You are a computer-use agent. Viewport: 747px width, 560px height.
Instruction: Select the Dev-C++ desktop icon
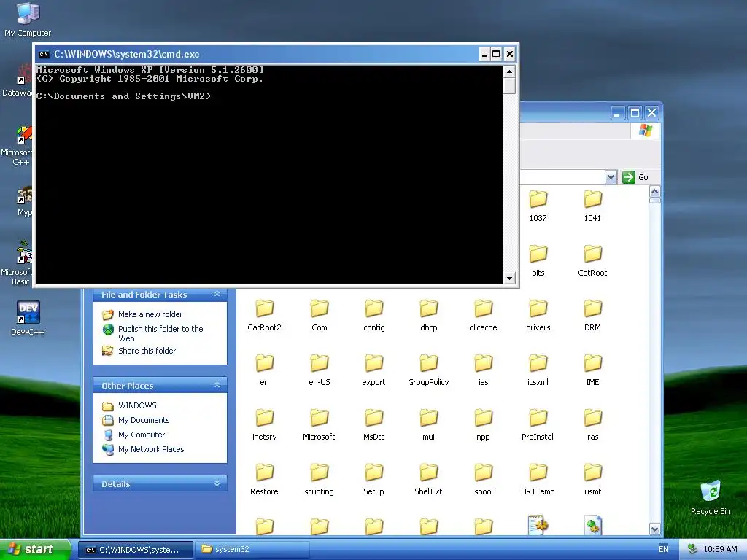pos(28,318)
